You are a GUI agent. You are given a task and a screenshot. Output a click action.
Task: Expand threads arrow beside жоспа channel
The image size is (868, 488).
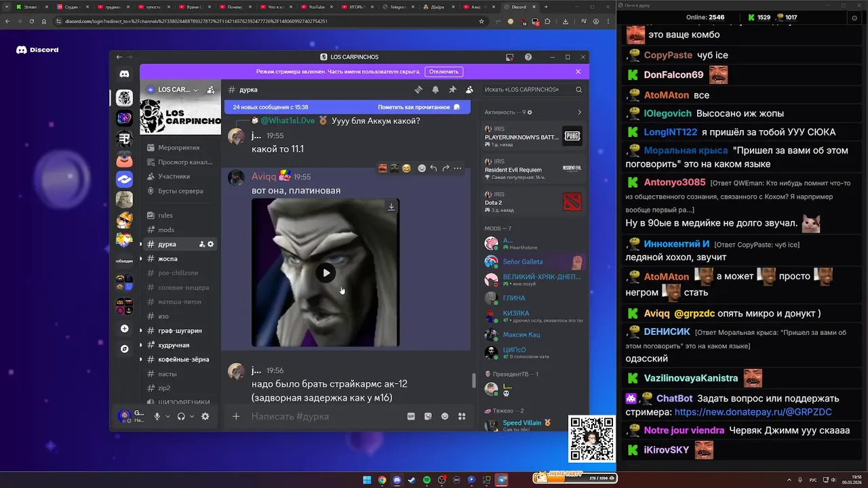(141, 259)
